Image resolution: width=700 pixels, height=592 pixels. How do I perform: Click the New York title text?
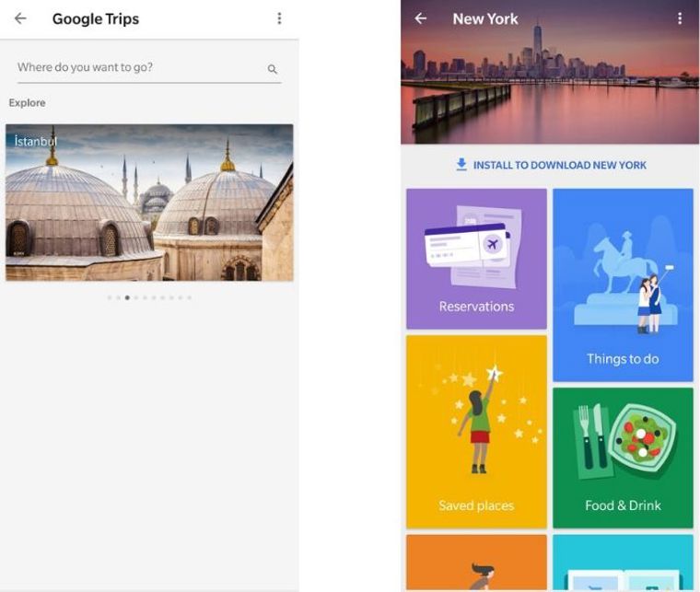tap(485, 18)
